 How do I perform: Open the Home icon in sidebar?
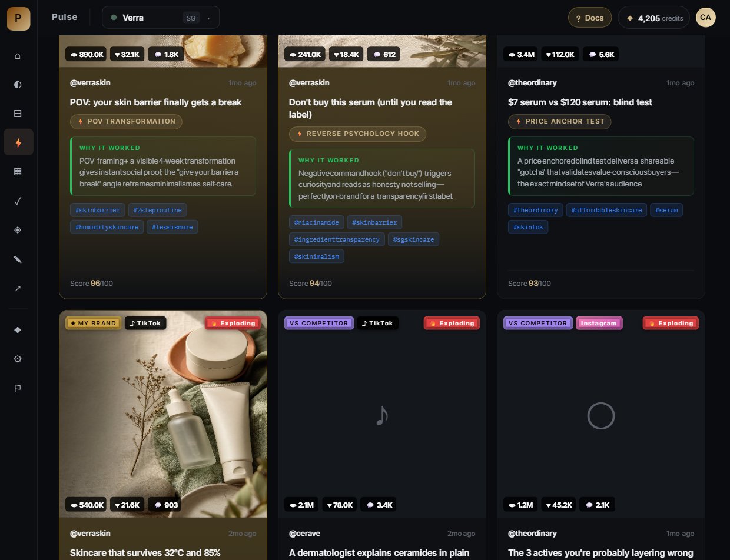pos(18,56)
